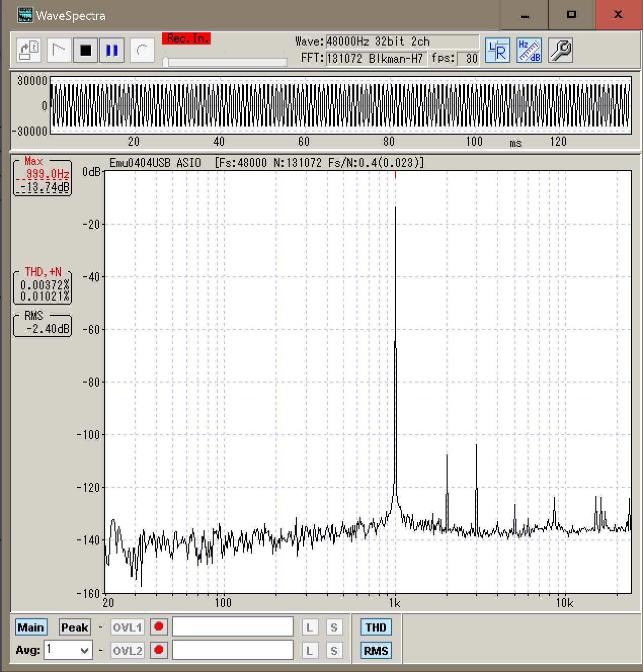The width and height of the screenshot is (643, 672).
Task: Click the FFT field 131072 Blkman-H7
Action: (377, 59)
